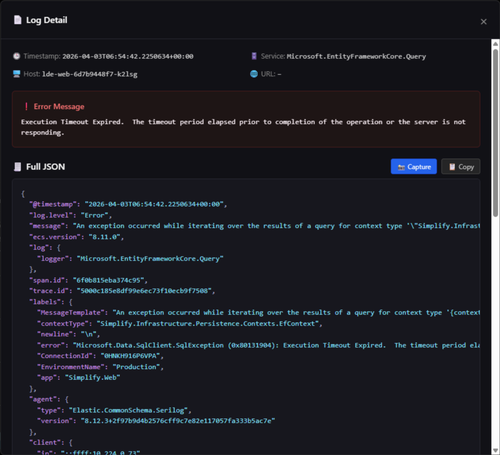Click the span.id value in JSON

tap(108, 280)
